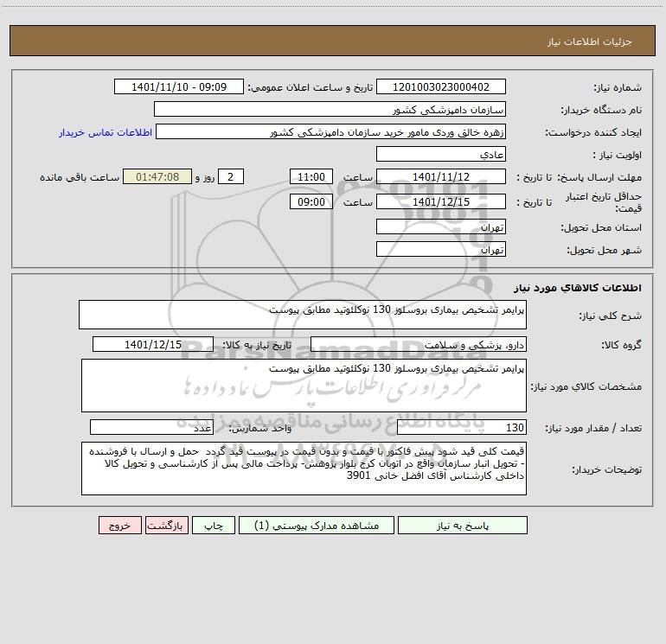Click the اطلاعات کالاهای مورد نیاز section heading
The width and height of the screenshot is (666, 644).
[578, 288]
